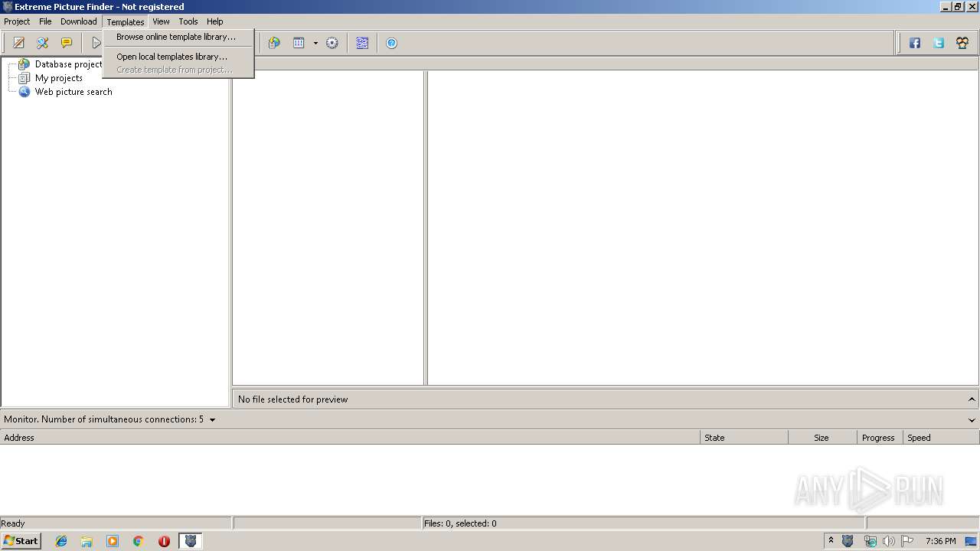
Task: Collapse the preview panel with the chevron
Action: tap(972, 399)
